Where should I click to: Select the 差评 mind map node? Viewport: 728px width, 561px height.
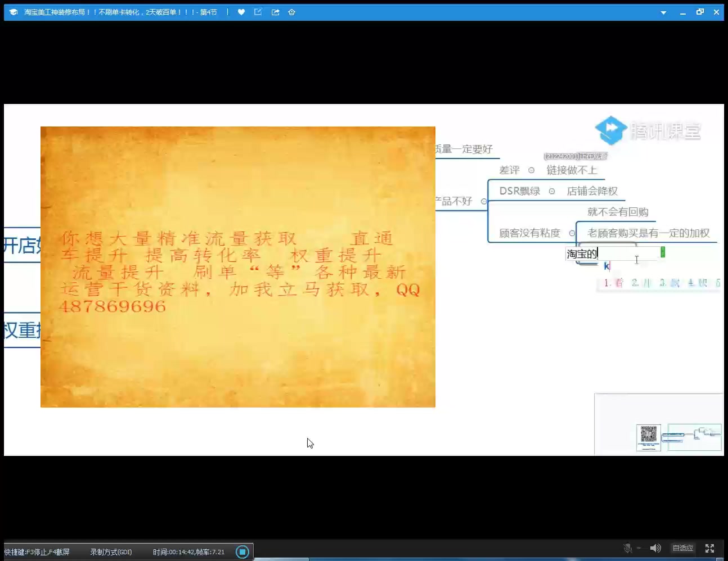(509, 170)
